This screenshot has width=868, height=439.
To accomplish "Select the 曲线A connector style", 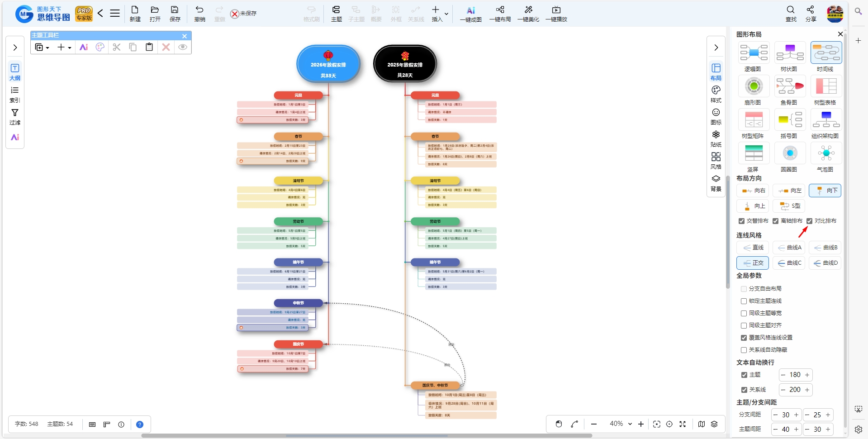I will click(789, 248).
